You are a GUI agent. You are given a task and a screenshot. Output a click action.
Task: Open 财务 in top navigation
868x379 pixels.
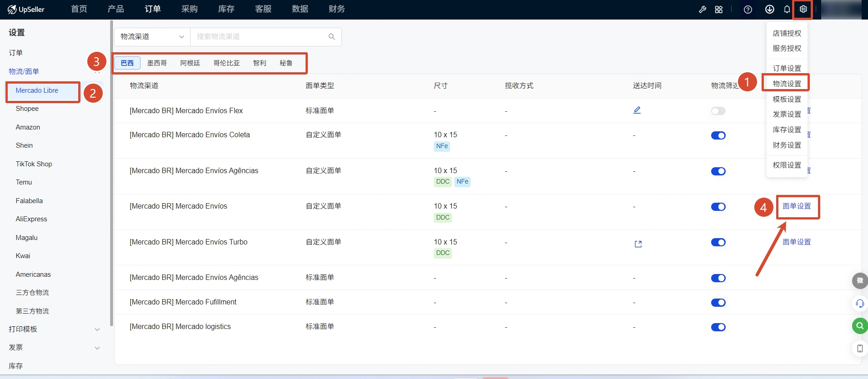point(337,9)
